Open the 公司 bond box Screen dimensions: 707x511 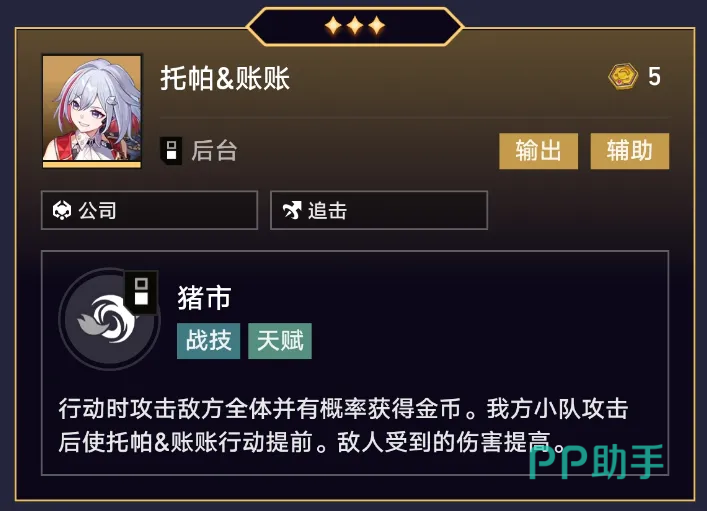149,210
